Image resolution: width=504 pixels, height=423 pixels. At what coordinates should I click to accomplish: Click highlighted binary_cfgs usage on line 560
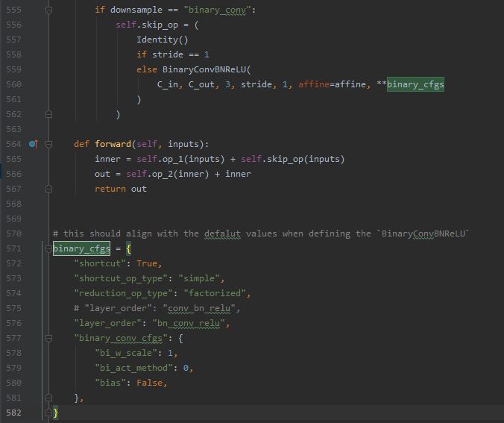point(415,84)
